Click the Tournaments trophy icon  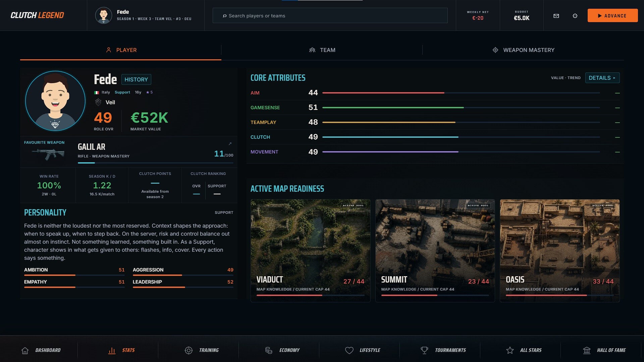pos(424,350)
